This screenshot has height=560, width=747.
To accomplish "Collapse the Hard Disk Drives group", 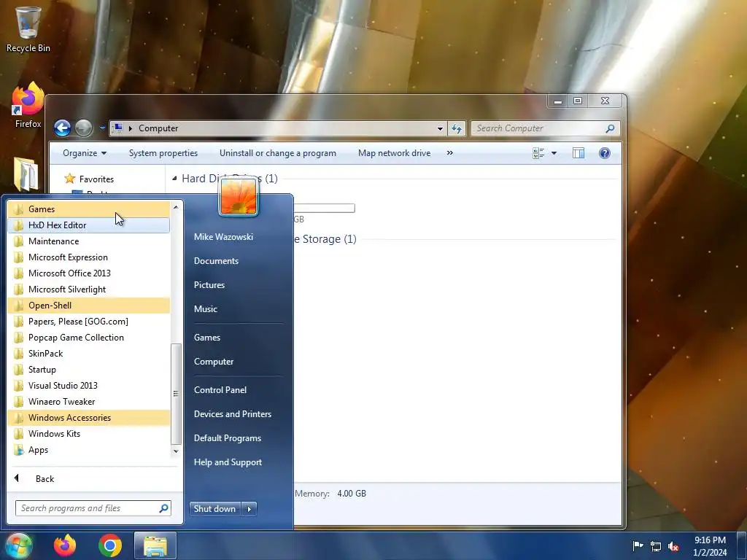I will pyautogui.click(x=174, y=179).
